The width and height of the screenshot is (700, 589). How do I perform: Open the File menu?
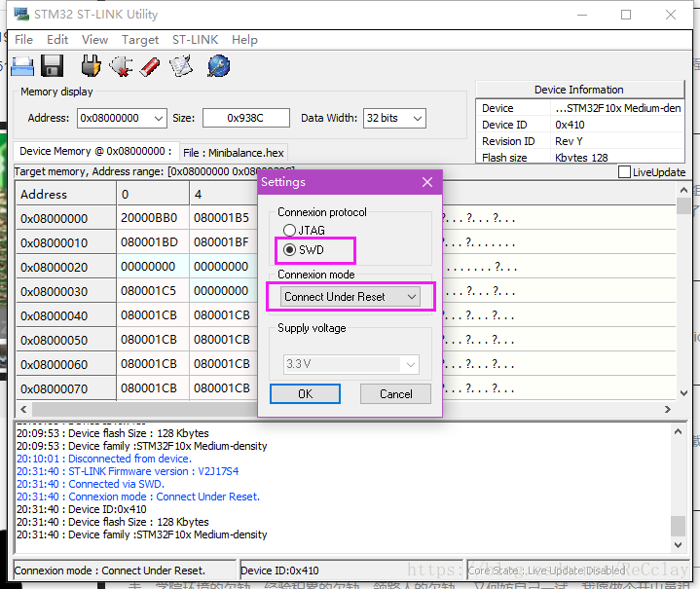click(23, 40)
